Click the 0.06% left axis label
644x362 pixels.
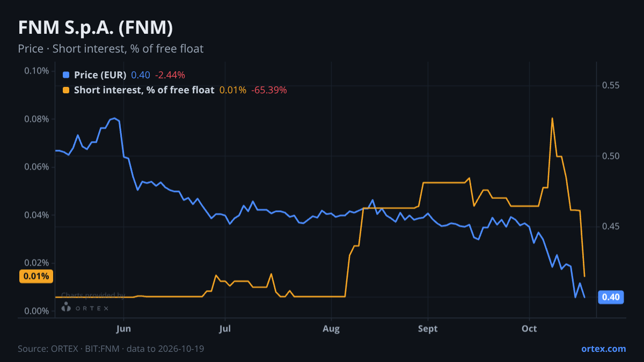point(36,167)
